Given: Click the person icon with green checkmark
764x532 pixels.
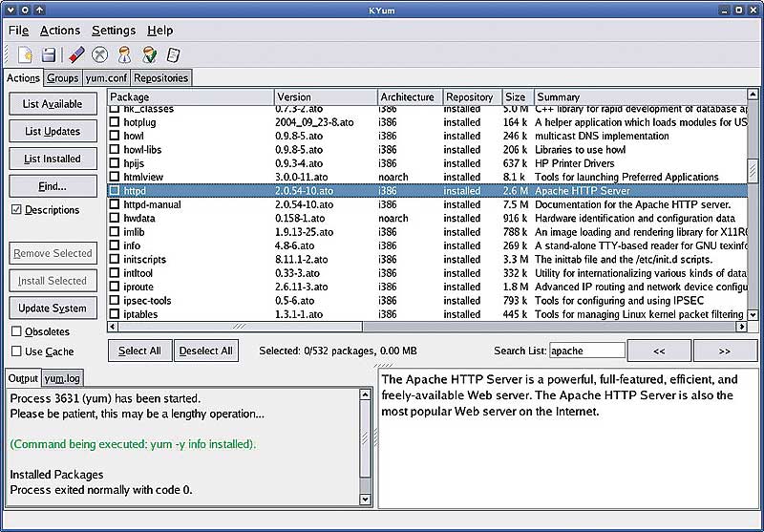Looking at the screenshot, I should click(x=150, y=54).
